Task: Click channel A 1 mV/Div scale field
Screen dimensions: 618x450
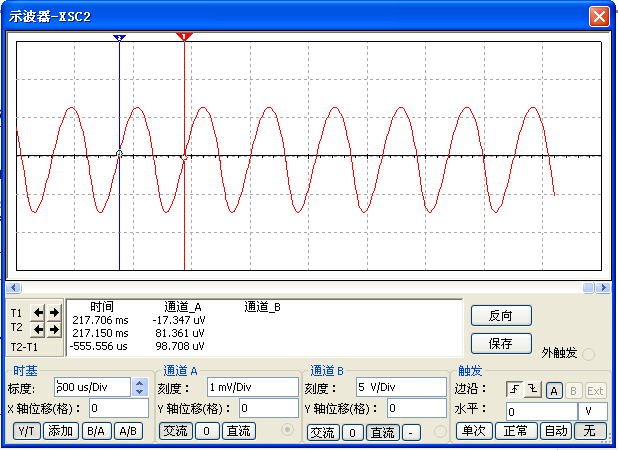Action: point(252,387)
